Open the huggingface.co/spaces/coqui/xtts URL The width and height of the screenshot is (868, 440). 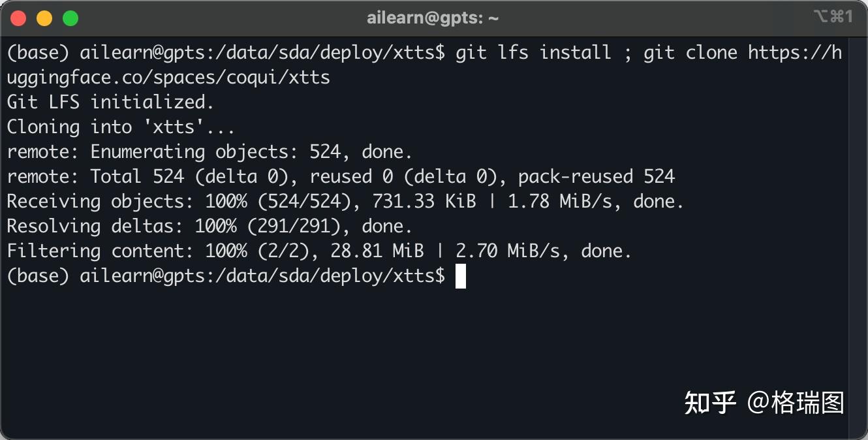point(168,78)
